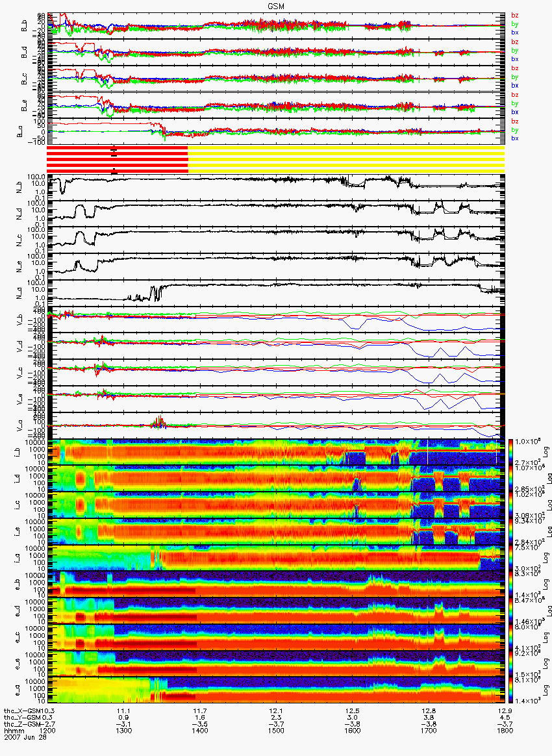Image resolution: width=552 pixels, height=756 pixels.
Task: Select the V_d velocity panel label
Action: (x=19, y=346)
